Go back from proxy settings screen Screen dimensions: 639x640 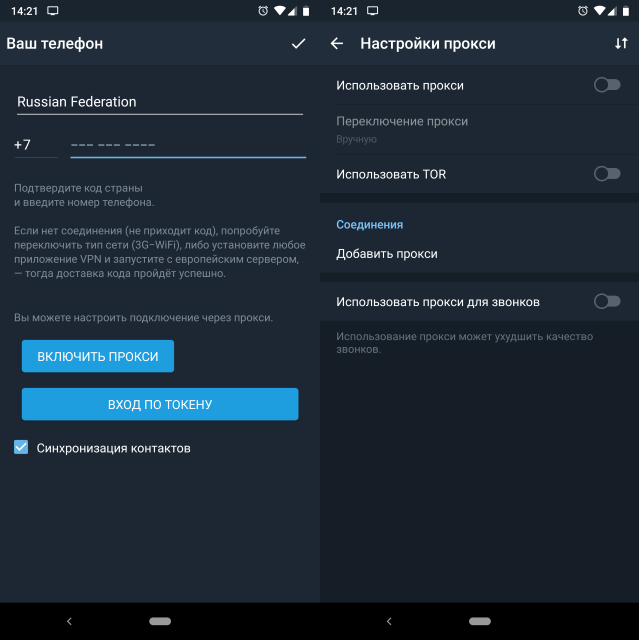click(x=337, y=43)
